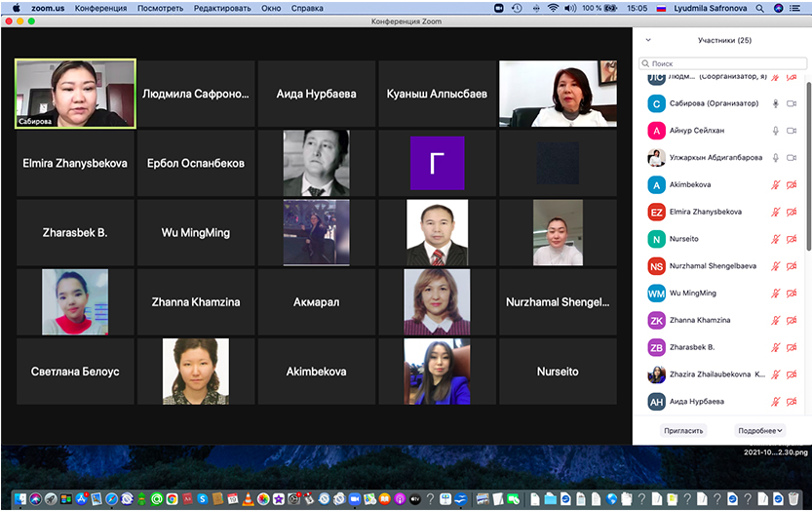
Task: Click Nurseito's disabled camera icon in list
Action: tap(793, 239)
